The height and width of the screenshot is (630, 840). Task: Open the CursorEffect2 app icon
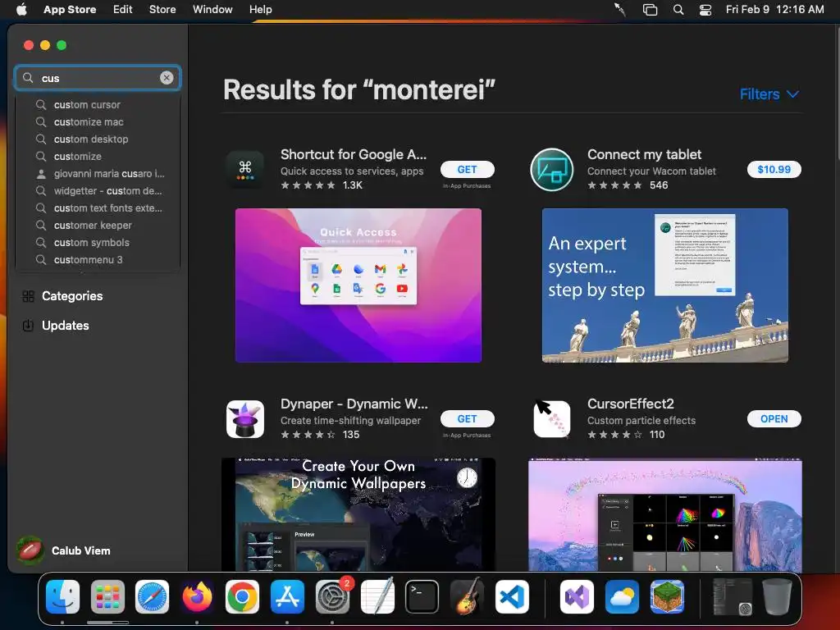coord(552,419)
